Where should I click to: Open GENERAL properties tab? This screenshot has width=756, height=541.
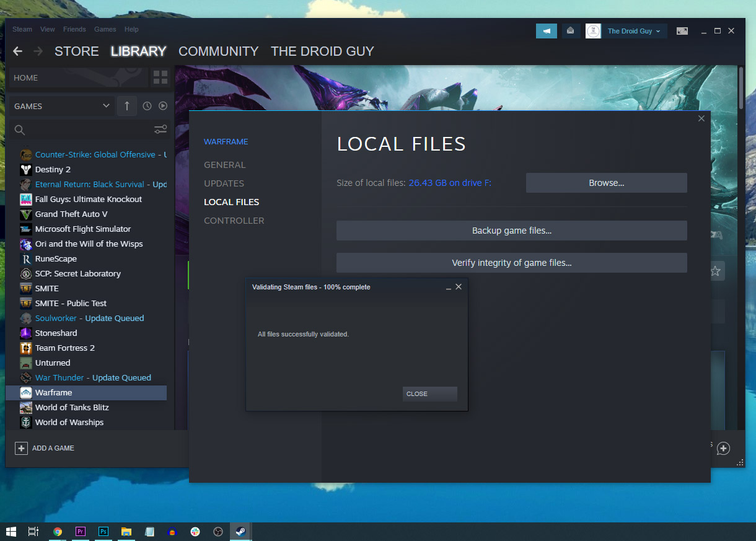click(225, 165)
